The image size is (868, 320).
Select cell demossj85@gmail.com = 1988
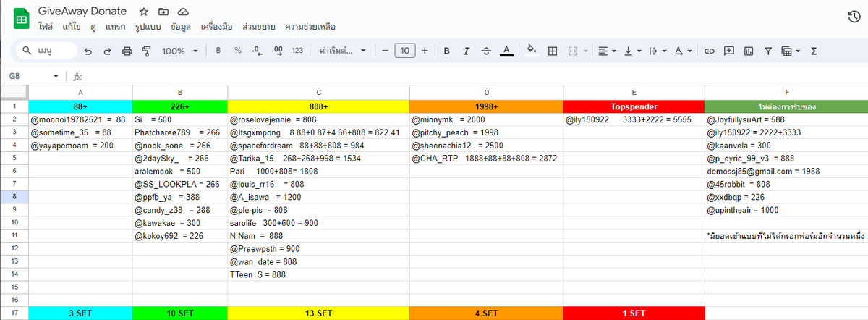[786, 172]
